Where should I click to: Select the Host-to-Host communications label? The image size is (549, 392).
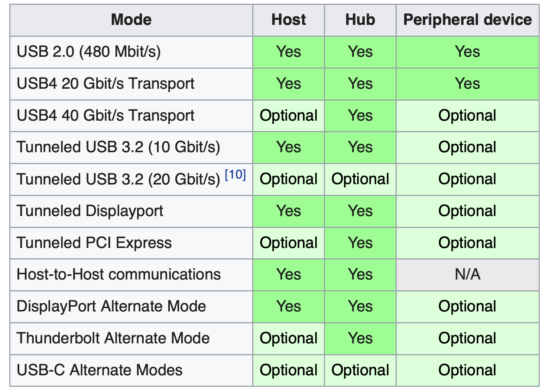pyautogui.click(x=119, y=275)
